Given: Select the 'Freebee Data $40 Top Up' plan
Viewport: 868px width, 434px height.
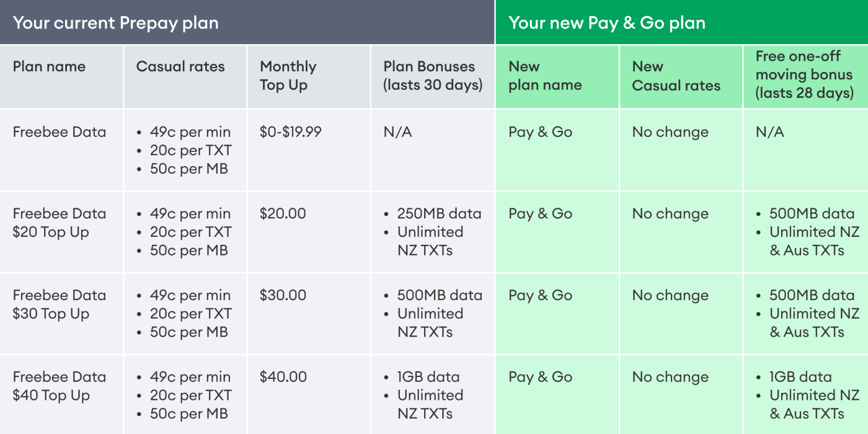Looking at the screenshot, I should (x=60, y=386).
